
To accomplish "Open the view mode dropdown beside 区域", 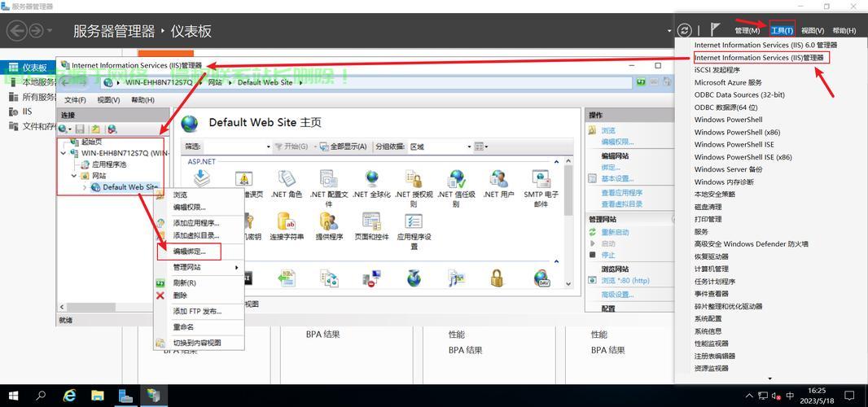I will point(481,147).
